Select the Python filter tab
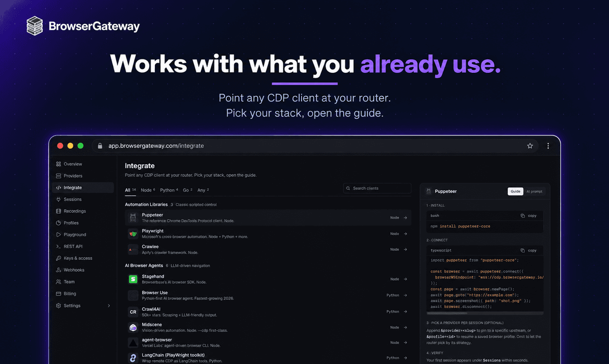Viewport: 609px width, 364px height. pos(169,190)
